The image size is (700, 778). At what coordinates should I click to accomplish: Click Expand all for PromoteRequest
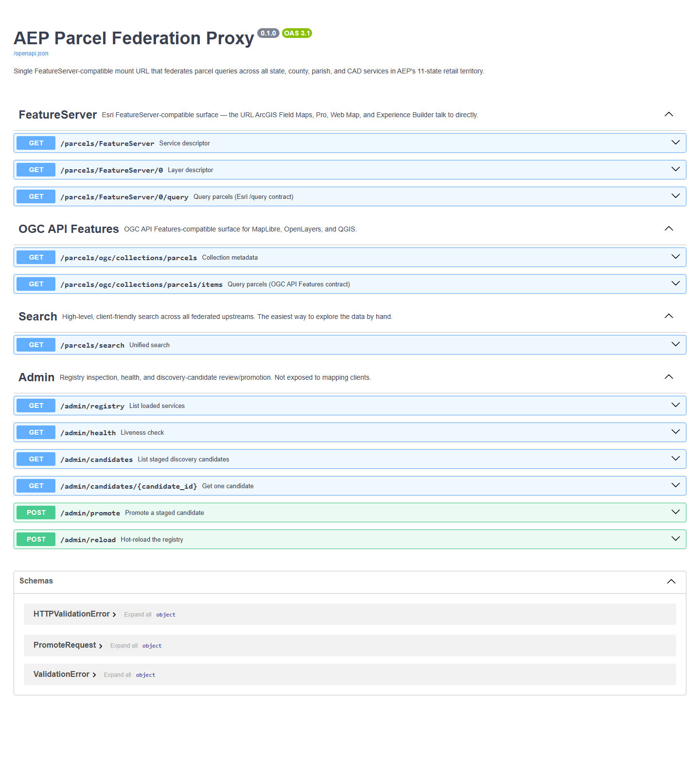pos(124,646)
